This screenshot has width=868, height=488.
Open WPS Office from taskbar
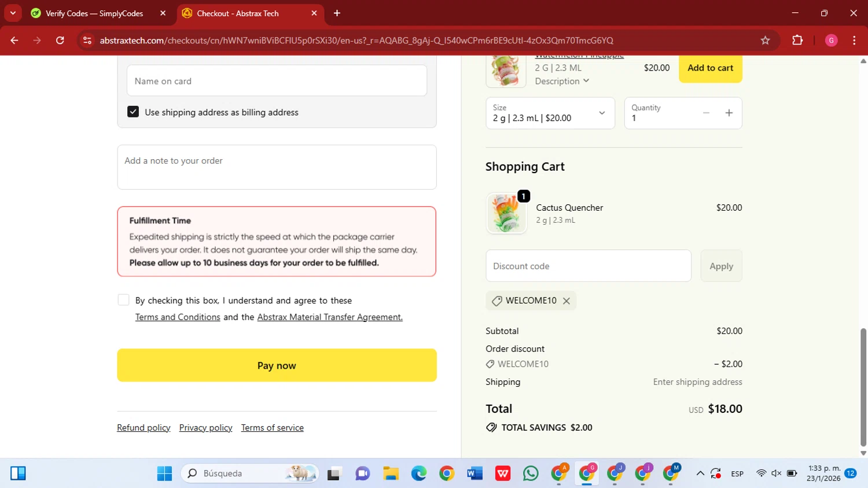click(x=503, y=474)
